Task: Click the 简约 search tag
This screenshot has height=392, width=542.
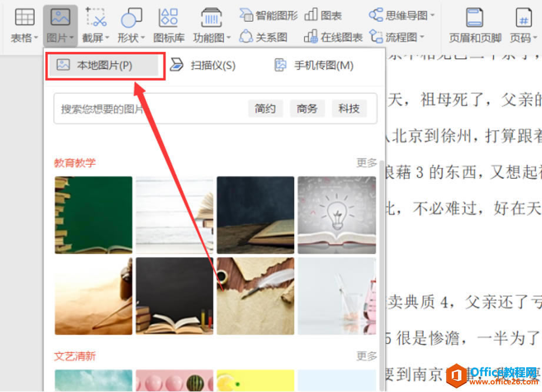Action: point(265,108)
